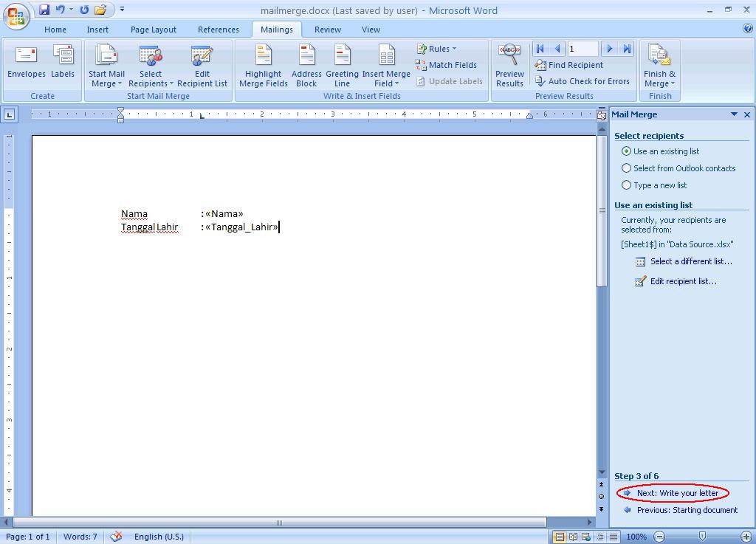Click the zoom slider handle
This screenshot has width=756, height=544.
coord(703,537)
